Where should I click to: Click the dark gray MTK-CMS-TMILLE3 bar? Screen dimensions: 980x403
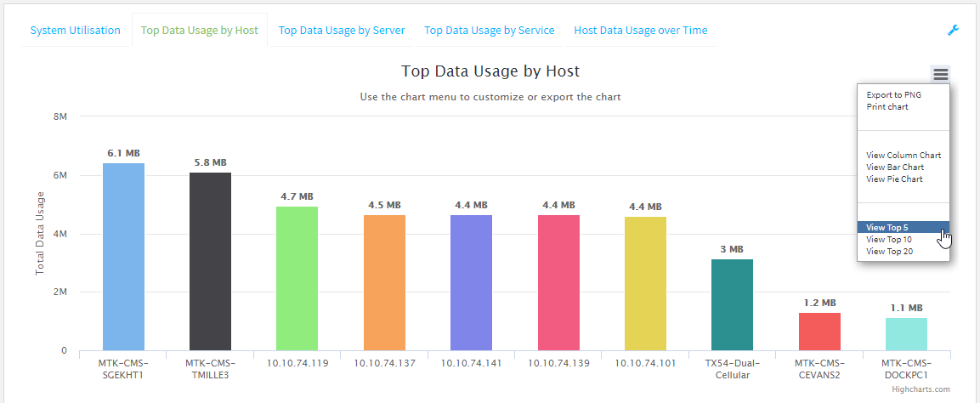tap(210, 261)
